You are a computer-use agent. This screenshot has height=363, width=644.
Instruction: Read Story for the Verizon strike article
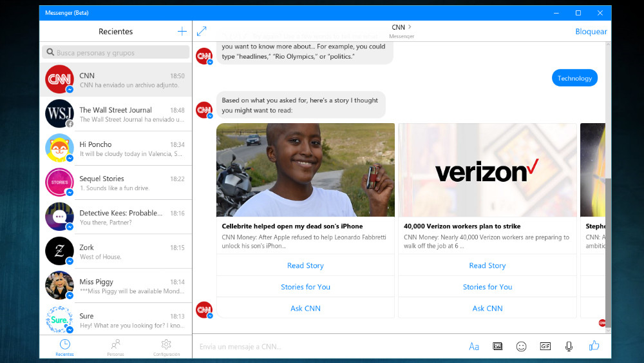pos(488,266)
